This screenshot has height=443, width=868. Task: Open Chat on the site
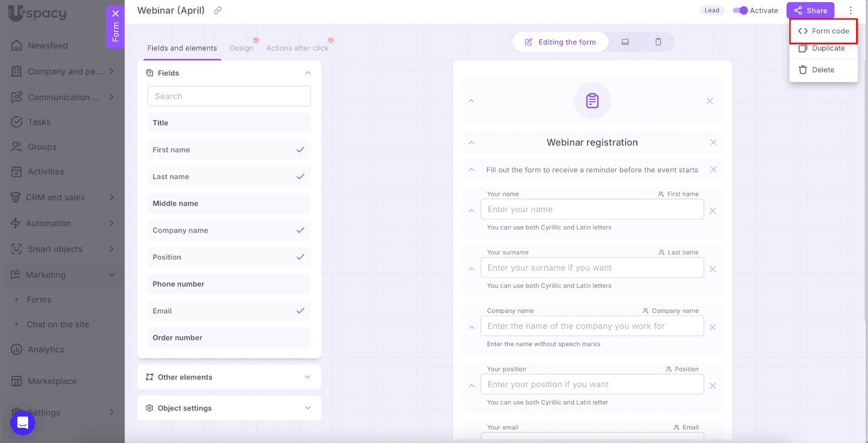pos(58,325)
